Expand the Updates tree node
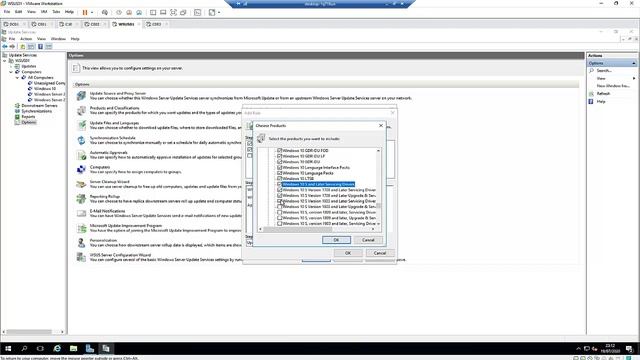The width and height of the screenshot is (640, 360). click(x=11, y=66)
